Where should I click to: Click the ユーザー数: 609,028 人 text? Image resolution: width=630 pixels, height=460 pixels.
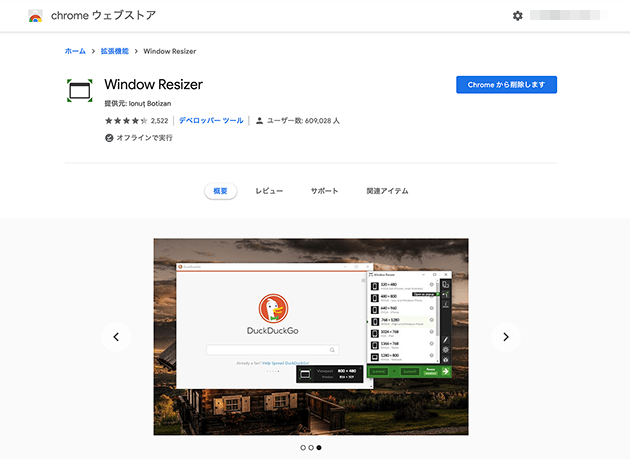click(303, 121)
